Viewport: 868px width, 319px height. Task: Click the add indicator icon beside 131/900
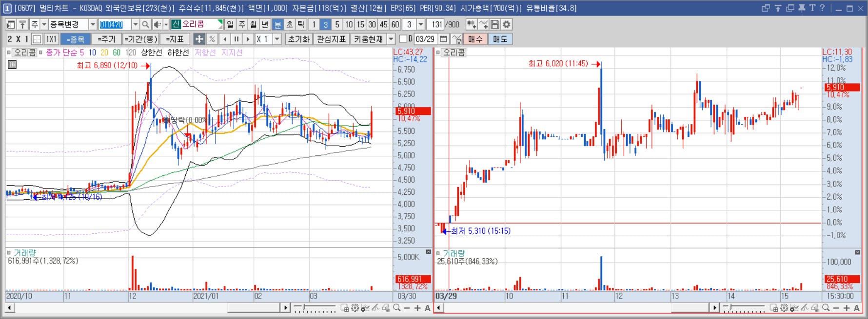[x=471, y=24]
